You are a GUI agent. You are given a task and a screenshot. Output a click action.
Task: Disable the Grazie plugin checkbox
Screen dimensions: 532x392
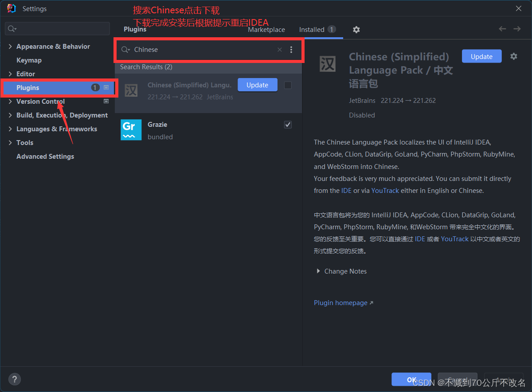pyautogui.click(x=288, y=125)
